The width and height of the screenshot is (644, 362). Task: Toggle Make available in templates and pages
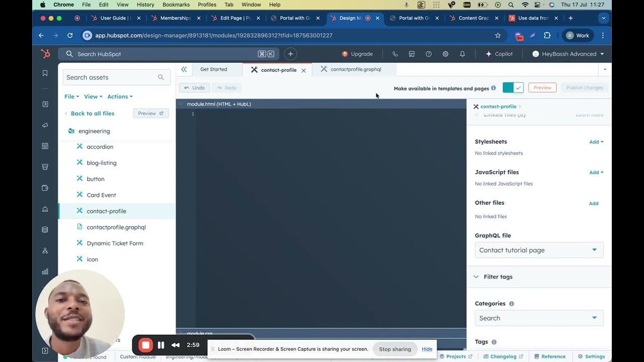click(513, 87)
